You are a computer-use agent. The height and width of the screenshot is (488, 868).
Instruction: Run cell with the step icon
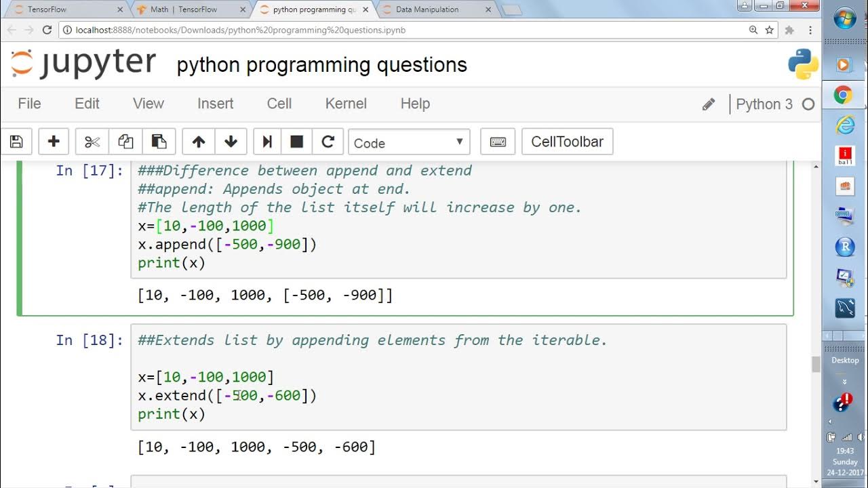point(267,142)
